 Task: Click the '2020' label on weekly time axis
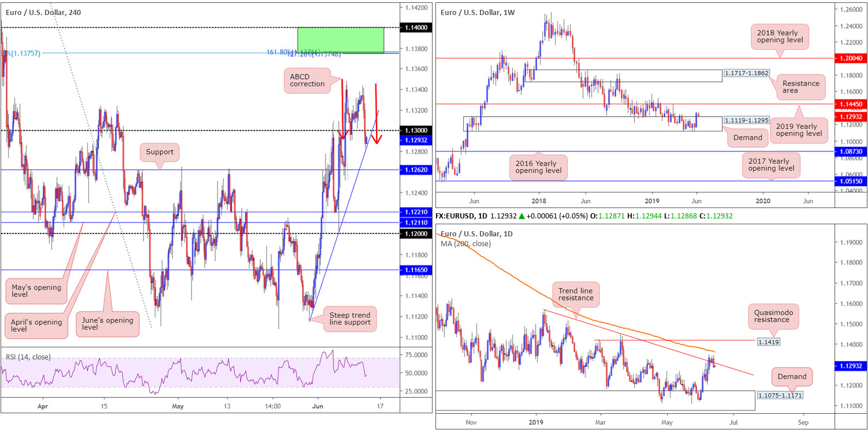(763, 201)
